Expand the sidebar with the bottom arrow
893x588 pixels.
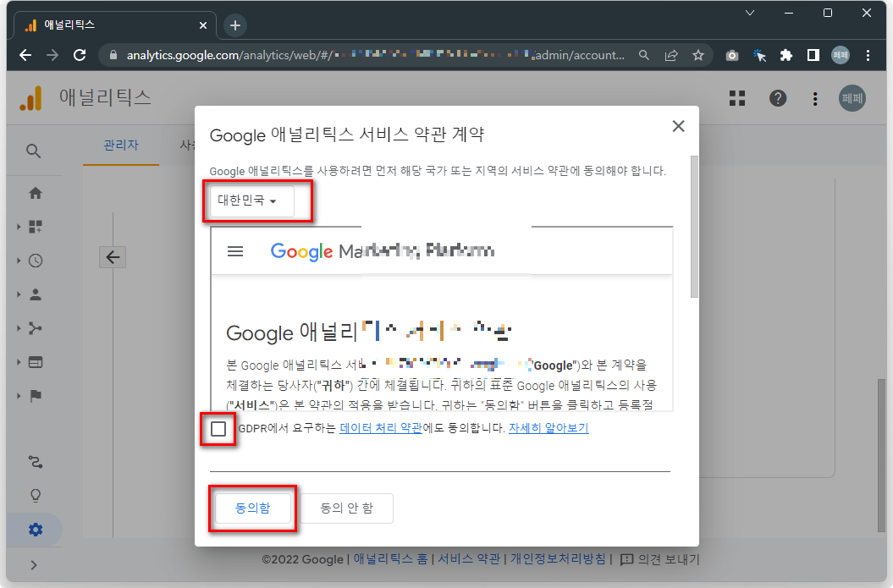[35, 564]
